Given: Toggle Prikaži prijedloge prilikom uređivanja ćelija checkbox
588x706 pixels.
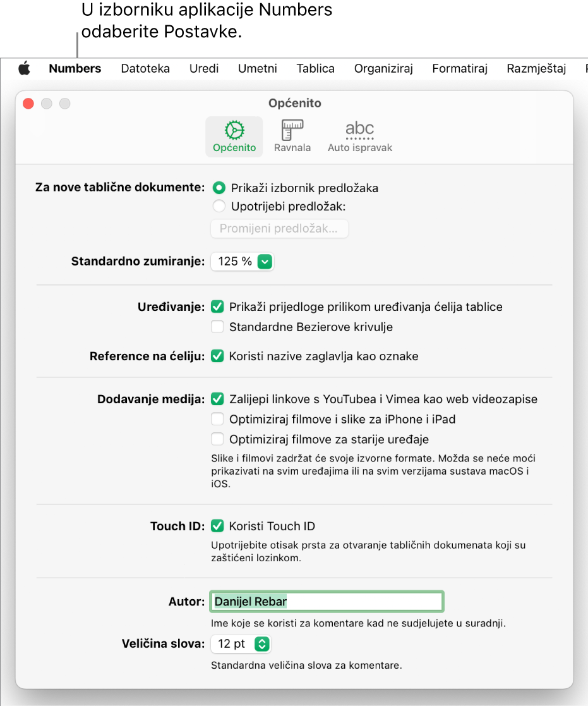Looking at the screenshot, I should [x=217, y=307].
